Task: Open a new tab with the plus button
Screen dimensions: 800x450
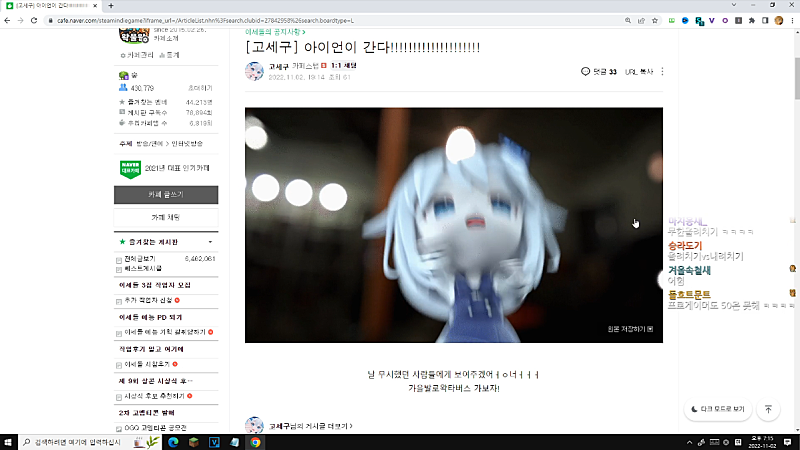Action: point(111,6)
